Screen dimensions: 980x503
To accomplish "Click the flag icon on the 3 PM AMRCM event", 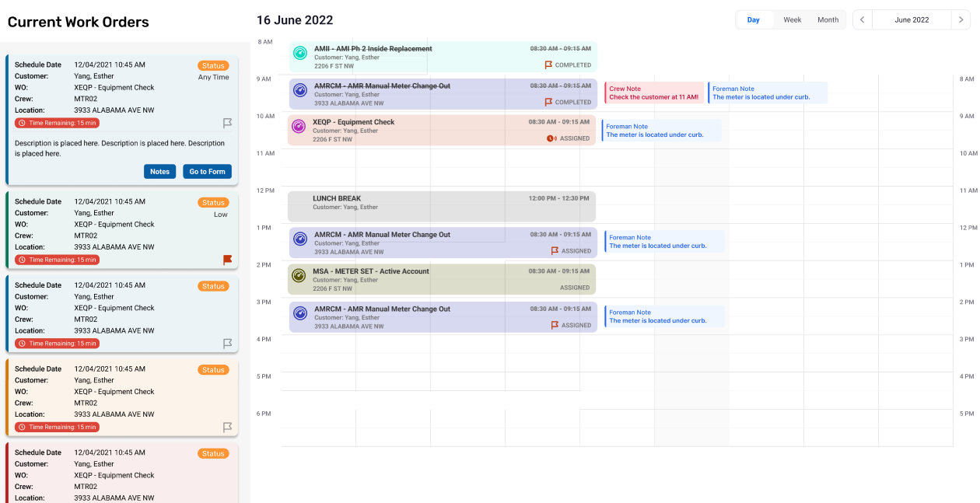I will tap(555, 326).
